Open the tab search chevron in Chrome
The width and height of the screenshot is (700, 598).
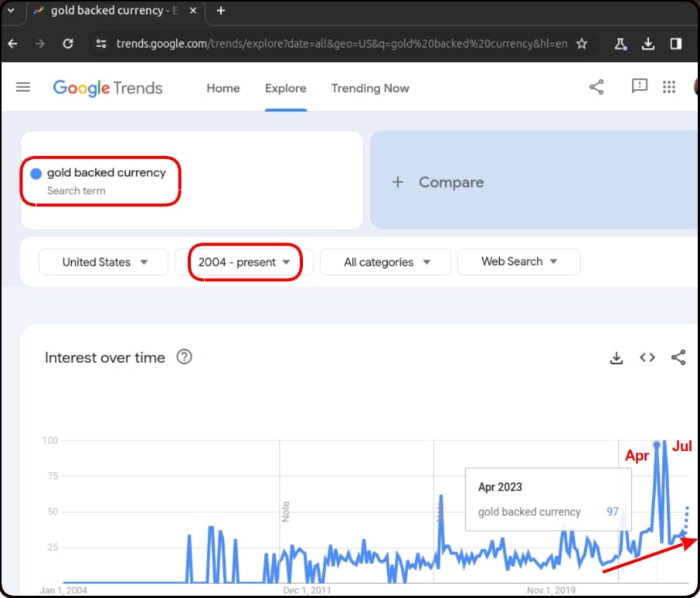click(x=11, y=10)
